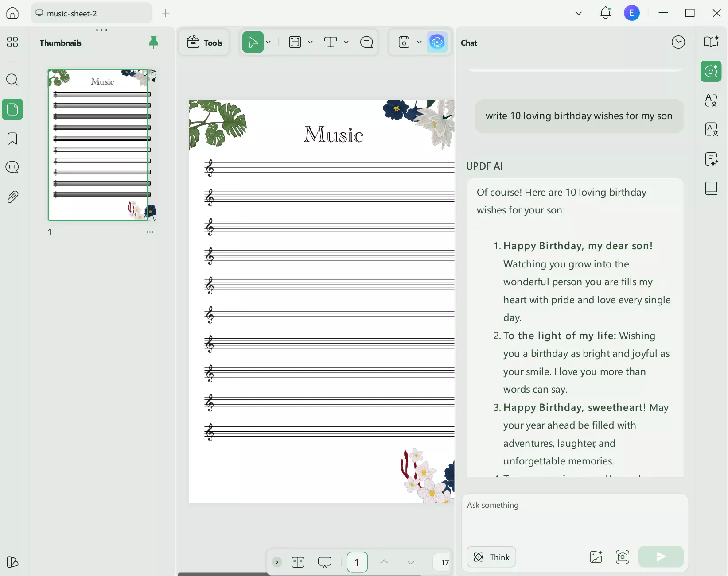Expand the stamp tool dropdown arrow
The width and height of the screenshot is (728, 576).
(x=420, y=43)
